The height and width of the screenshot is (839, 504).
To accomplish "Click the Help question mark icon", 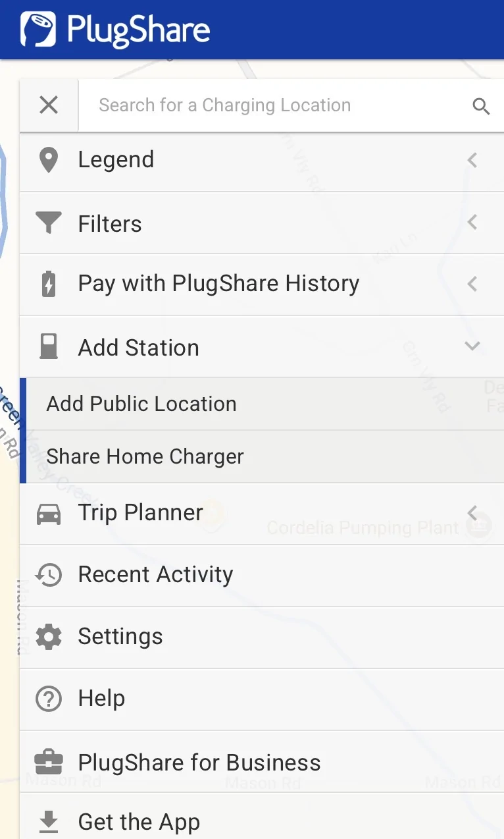I will click(49, 699).
